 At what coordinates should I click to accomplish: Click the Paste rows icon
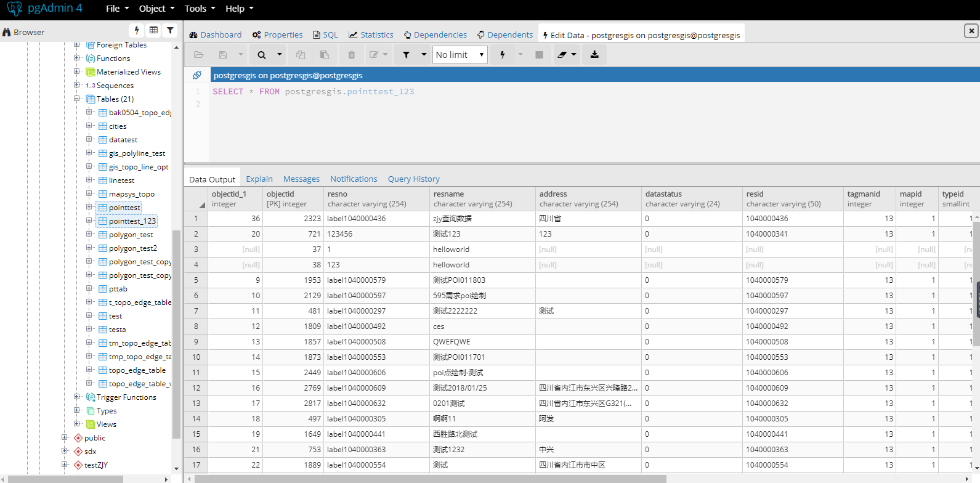[x=324, y=55]
